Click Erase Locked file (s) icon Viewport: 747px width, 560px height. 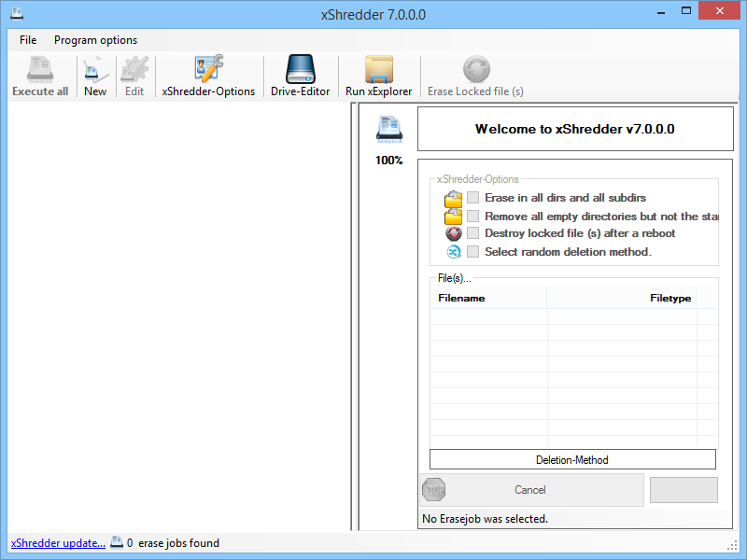475,77
